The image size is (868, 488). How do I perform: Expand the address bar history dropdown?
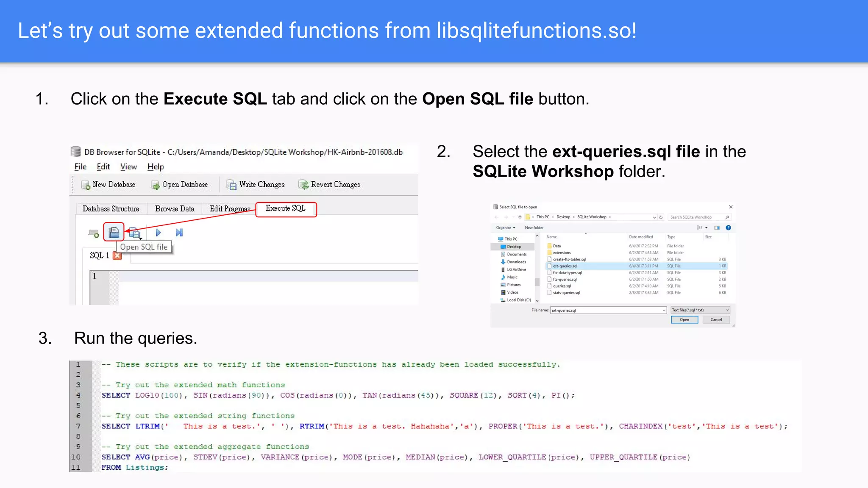tap(654, 217)
